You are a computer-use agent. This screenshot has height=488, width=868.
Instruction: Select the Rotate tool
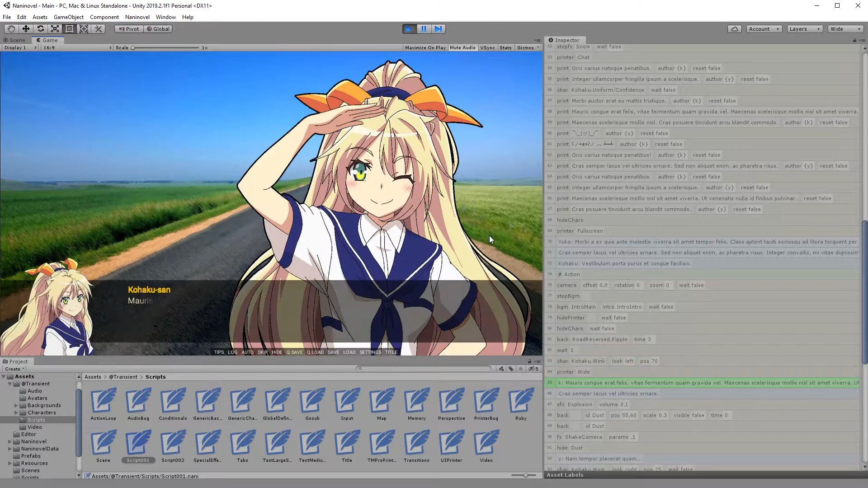(x=40, y=29)
